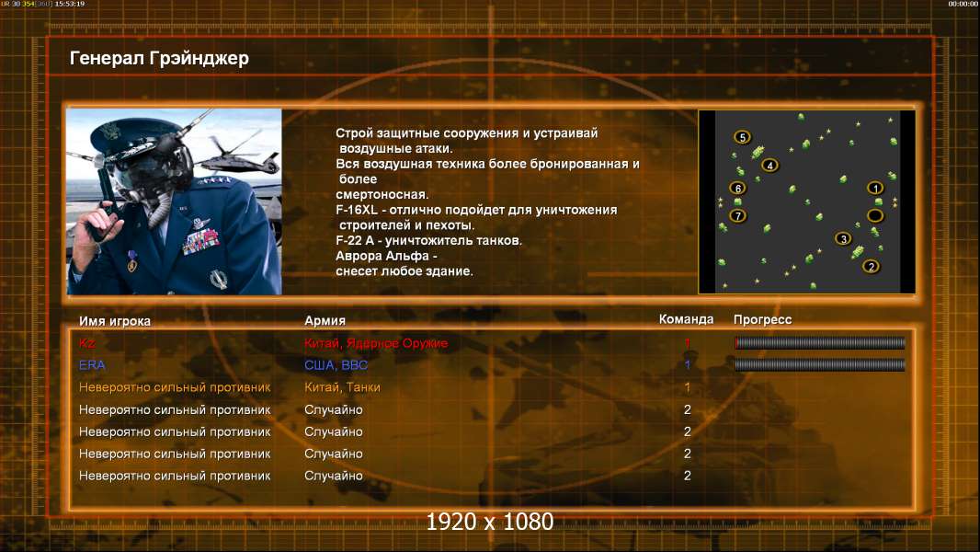The height and width of the screenshot is (552, 980).
Task: Click the line 'снесет любое здание.'
Action: click(405, 271)
